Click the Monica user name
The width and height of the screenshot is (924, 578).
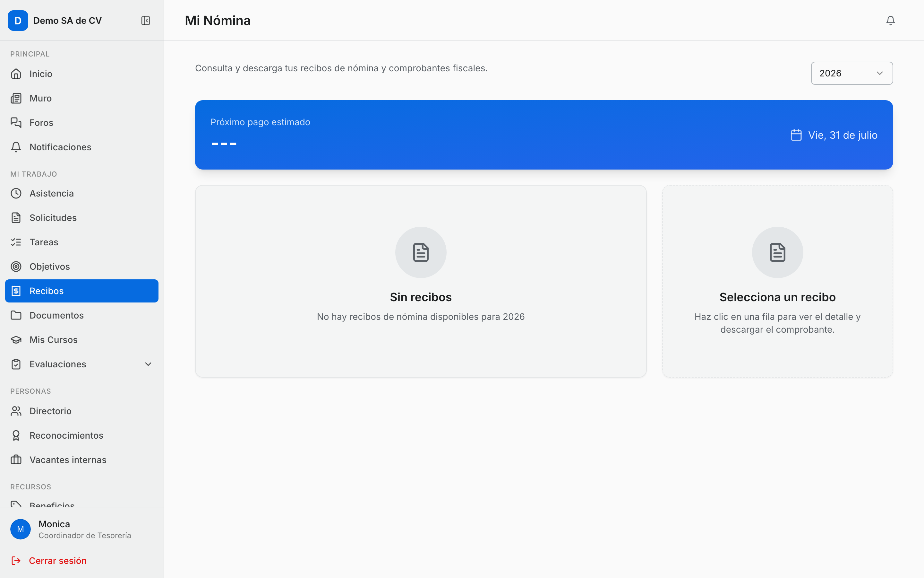click(54, 524)
